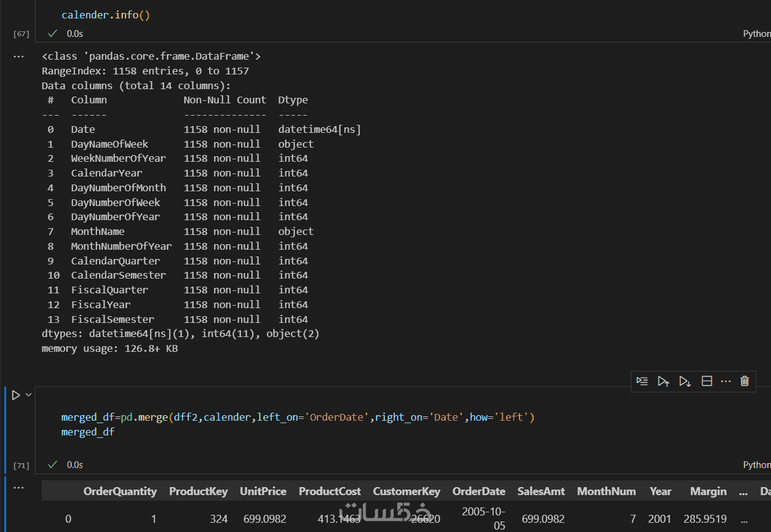This screenshot has height=532, width=771.
Task: Click the OrderQuantity column header
Action: point(120,491)
